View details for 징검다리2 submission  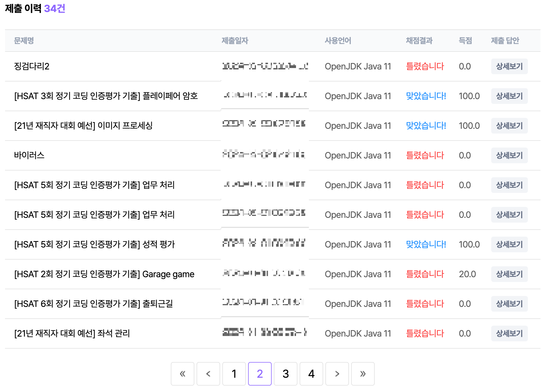pyautogui.click(x=509, y=66)
